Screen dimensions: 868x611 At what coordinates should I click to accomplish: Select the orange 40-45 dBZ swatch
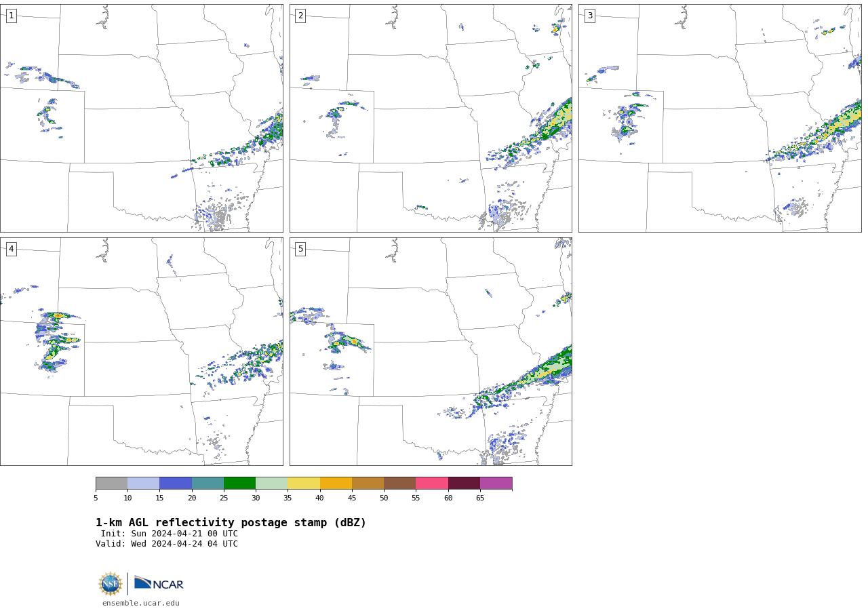336,483
